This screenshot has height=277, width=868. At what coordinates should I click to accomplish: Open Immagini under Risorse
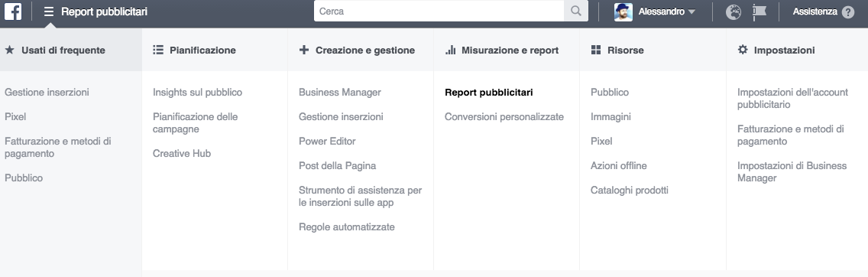pyautogui.click(x=611, y=117)
